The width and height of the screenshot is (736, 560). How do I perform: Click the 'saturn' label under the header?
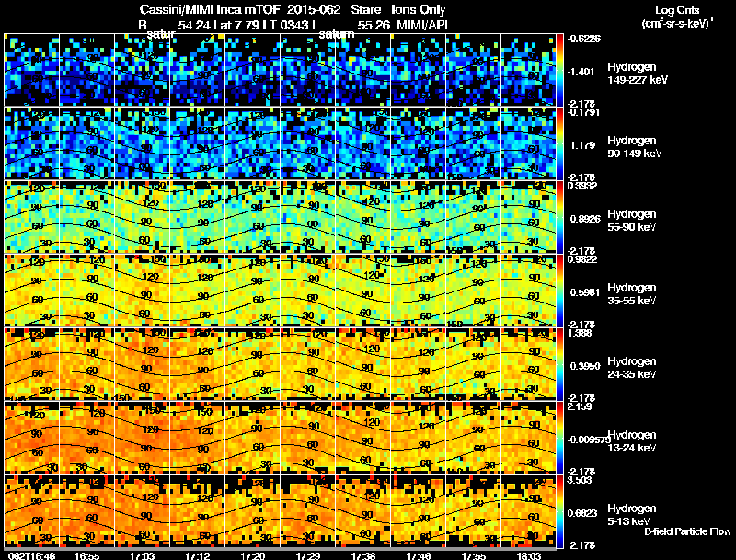click(337, 35)
